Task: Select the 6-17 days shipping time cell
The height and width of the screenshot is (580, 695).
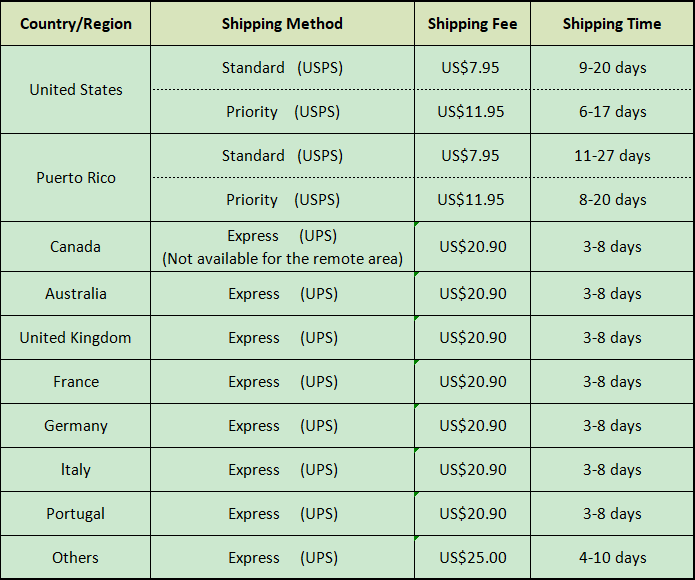Action: coord(611,112)
